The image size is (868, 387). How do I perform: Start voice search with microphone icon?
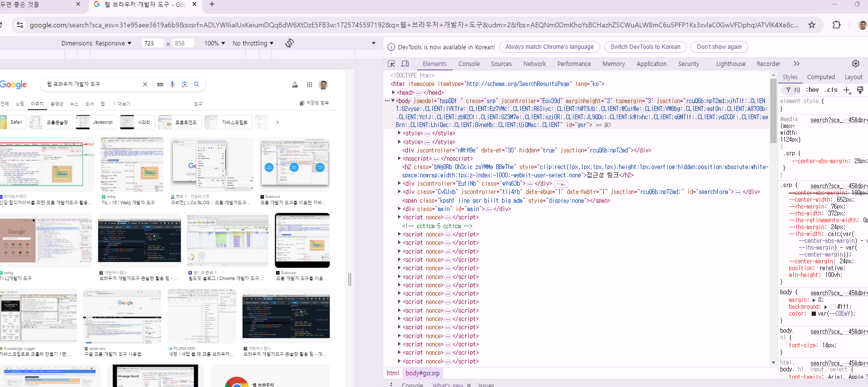click(172, 84)
